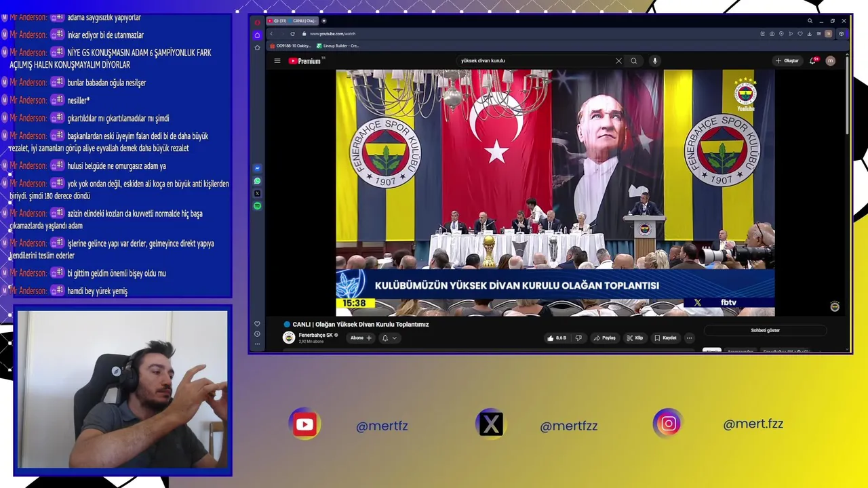The width and height of the screenshot is (868, 488).
Task: Open Opera sidebar bookmarks heart icon
Action: point(257,324)
